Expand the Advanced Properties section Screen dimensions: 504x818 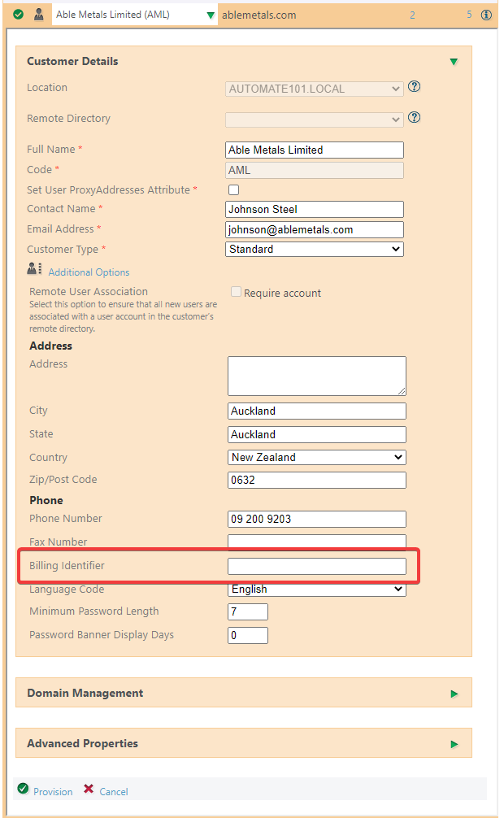(454, 744)
